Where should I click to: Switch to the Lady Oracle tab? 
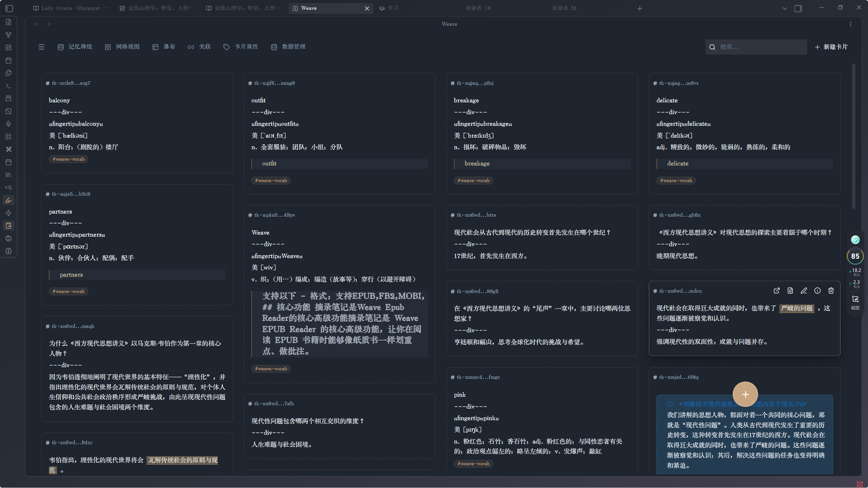coord(71,8)
